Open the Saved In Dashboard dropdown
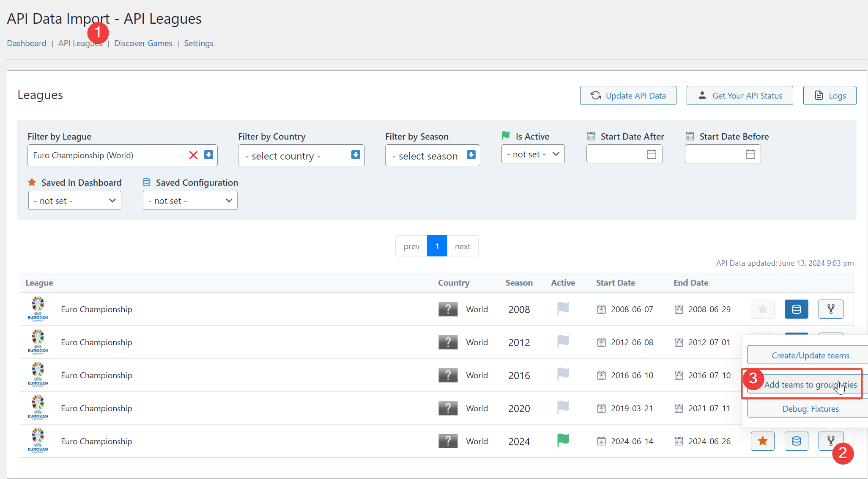Image resolution: width=868 pixels, height=479 pixels. [74, 201]
